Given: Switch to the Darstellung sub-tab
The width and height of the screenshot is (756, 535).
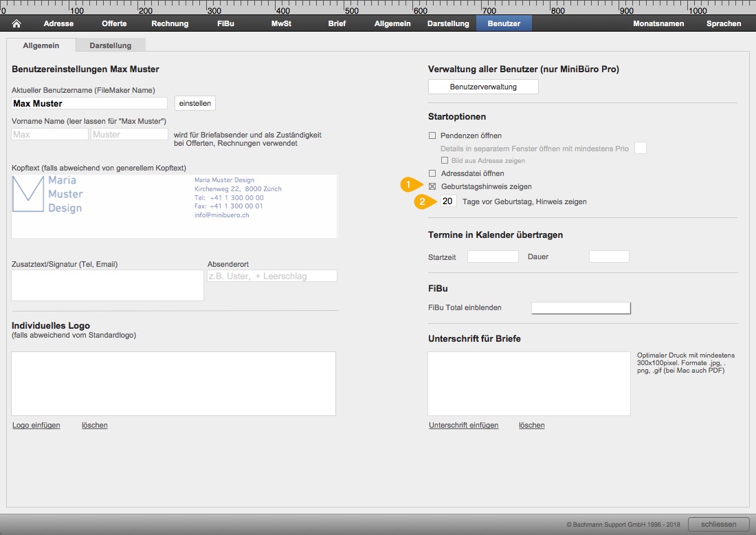Looking at the screenshot, I should (111, 45).
